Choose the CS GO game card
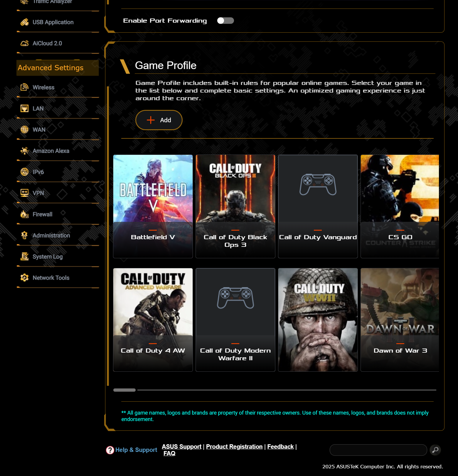Viewport: 458px width, 476px height. pyautogui.click(x=400, y=206)
